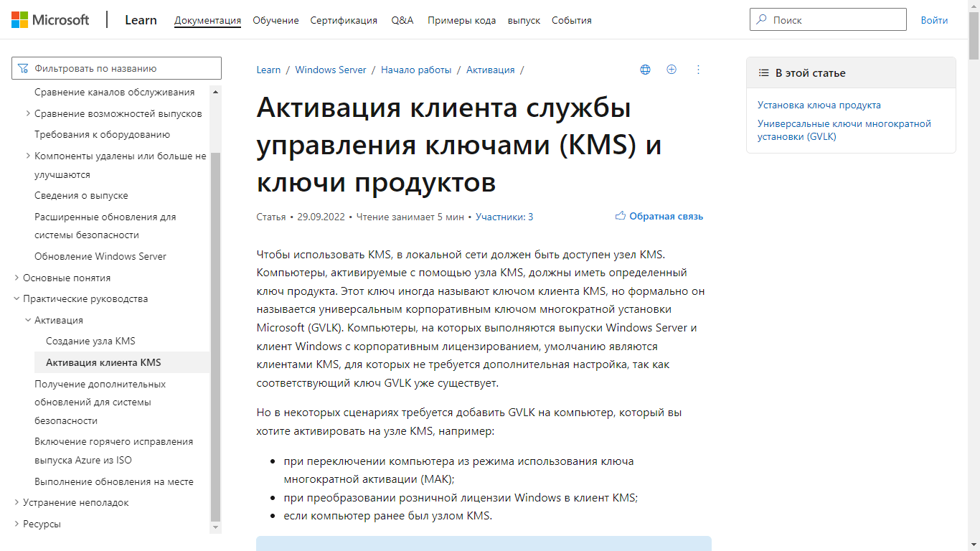Click the 'Фильтровать по названию' input
Image resolution: width=980 pixels, height=551 pixels.
116,69
